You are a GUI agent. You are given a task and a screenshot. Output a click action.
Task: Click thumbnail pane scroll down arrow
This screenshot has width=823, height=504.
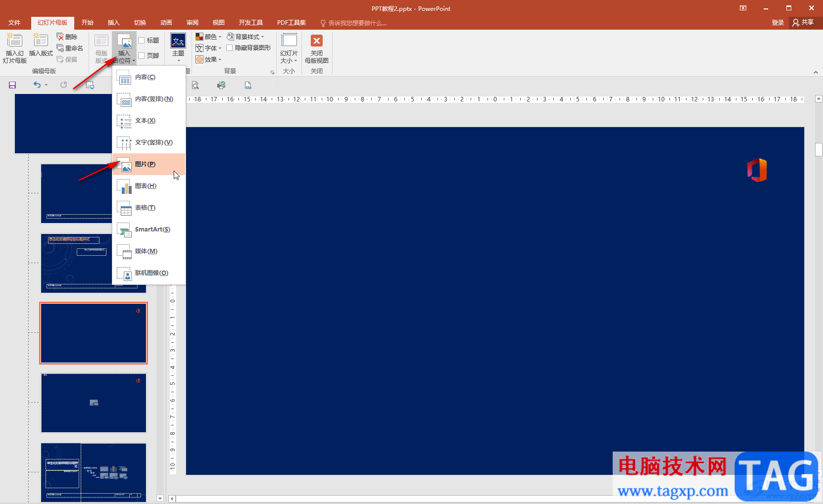click(x=160, y=498)
